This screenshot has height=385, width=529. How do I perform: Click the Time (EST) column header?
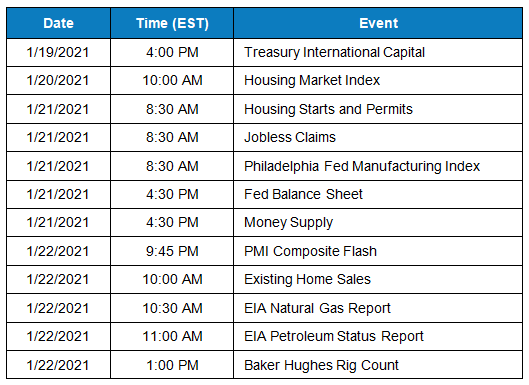(172, 23)
